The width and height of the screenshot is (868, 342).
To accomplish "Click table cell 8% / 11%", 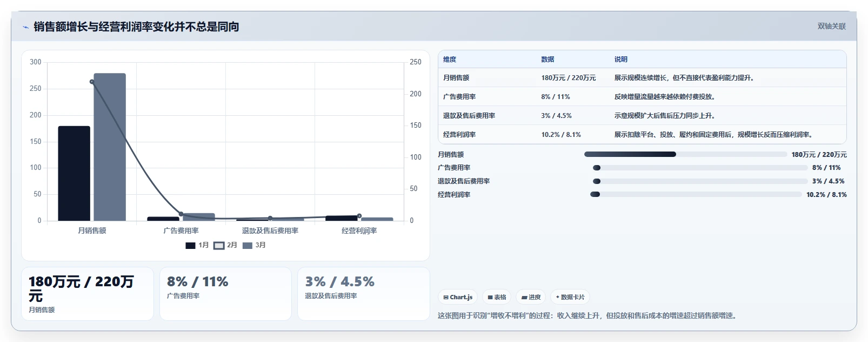I will (556, 97).
